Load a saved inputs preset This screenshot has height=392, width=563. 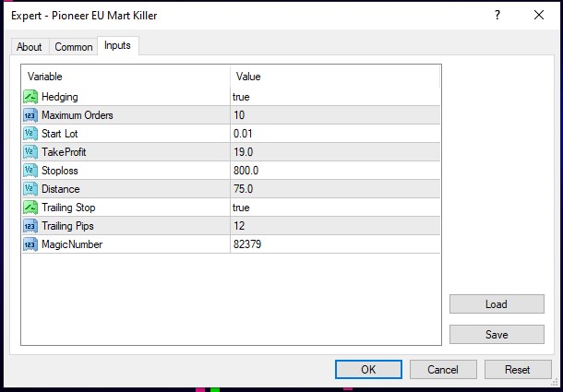click(497, 304)
